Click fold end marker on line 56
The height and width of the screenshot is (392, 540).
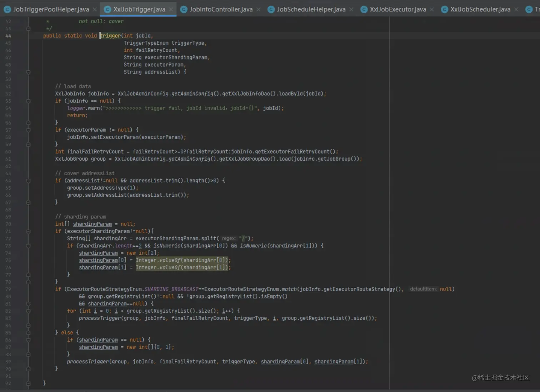click(x=29, y=123)
